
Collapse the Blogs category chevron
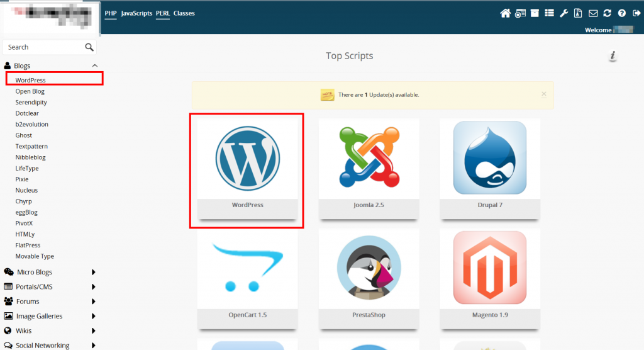pos(95,66)
